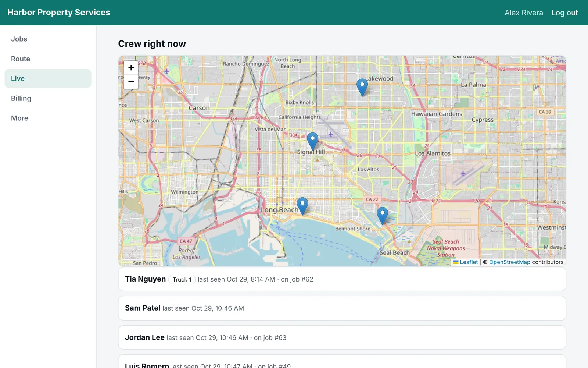Image resolution: width=588 pixels, height=368 pixels.
Task: Select the map marker near Lakewood
Action: point(362,88)
